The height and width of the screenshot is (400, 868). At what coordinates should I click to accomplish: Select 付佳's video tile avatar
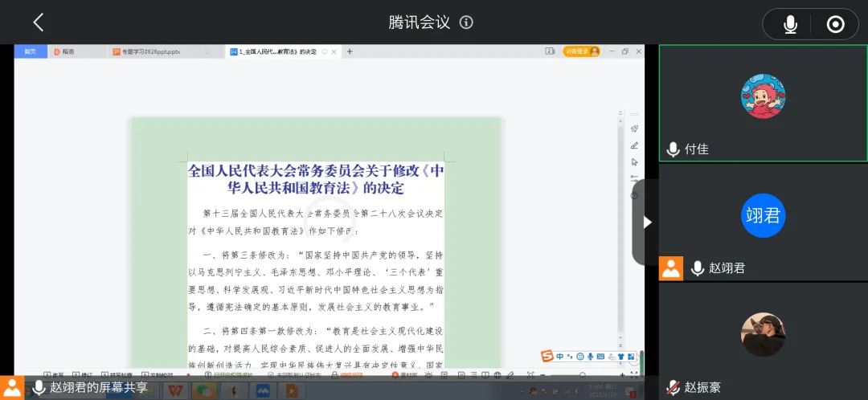coord(763,96)
